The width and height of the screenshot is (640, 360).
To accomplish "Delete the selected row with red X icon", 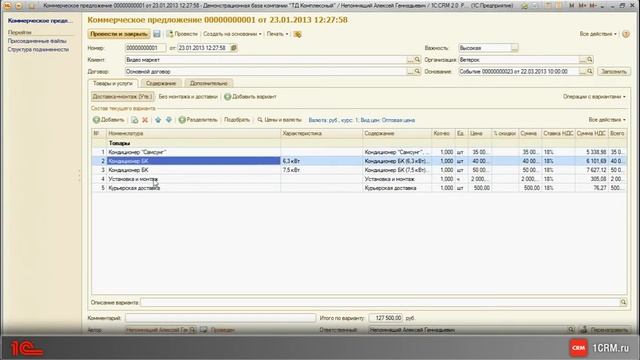I will coord(145,120).
